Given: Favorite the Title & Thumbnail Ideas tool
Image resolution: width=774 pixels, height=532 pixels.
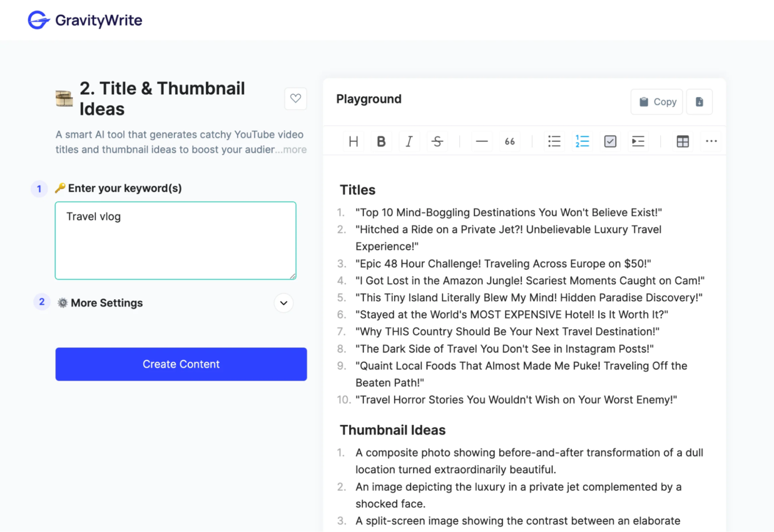Looking at the screenshot, I should (295, 99).
